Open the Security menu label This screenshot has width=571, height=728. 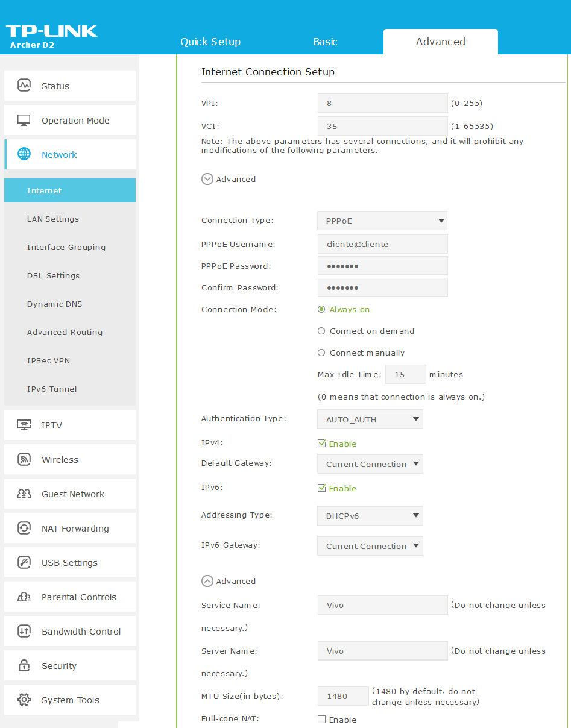coord(59,666)
